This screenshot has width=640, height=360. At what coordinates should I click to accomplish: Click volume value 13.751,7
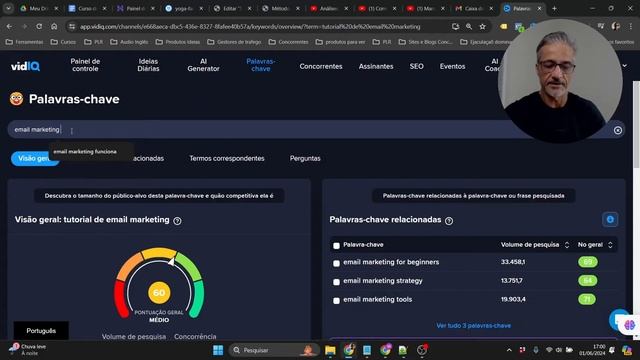click(x=512, y=281)
